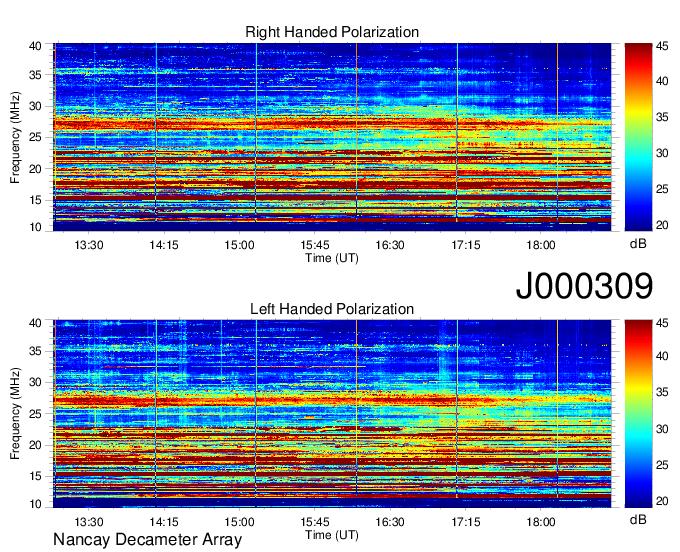Click the 40 value on Left Handed color bar

coord(662,356)
